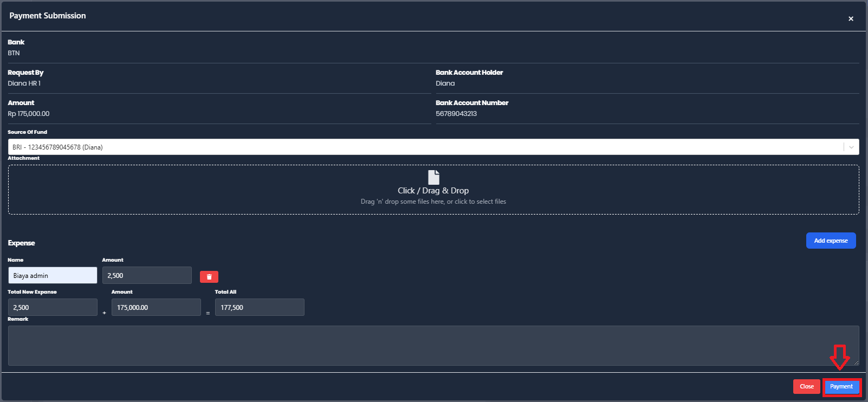Click the Total All field 177,500

[x=260, y=307]
